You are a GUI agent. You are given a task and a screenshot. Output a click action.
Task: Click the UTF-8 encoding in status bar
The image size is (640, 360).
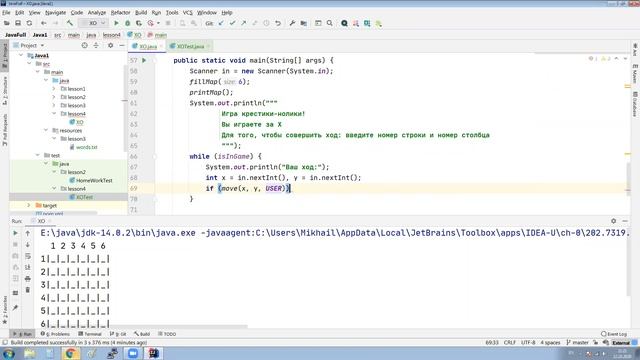tap(528, 342)
